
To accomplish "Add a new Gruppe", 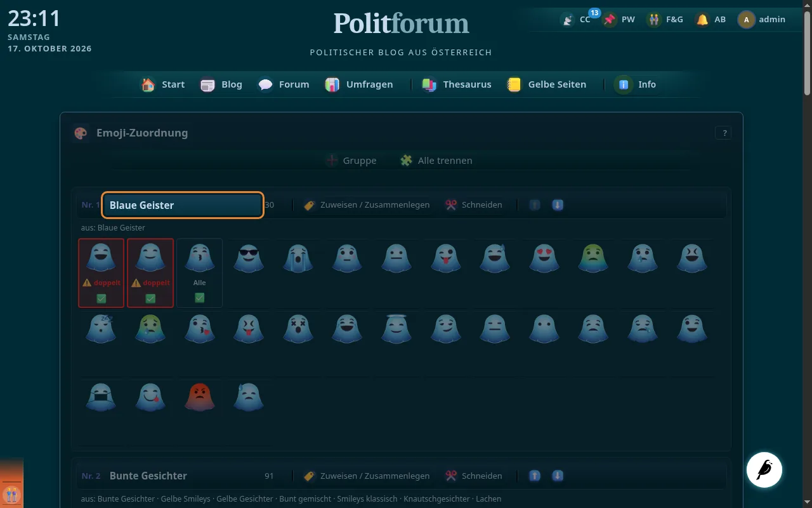I will [x=351, y=161].
